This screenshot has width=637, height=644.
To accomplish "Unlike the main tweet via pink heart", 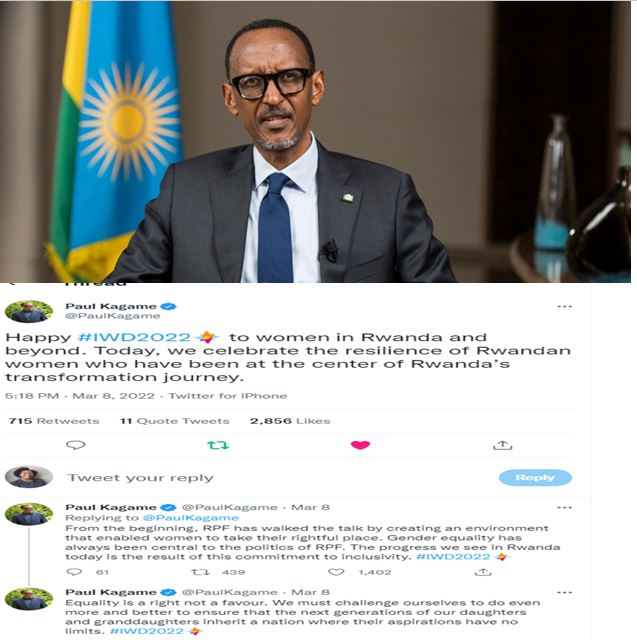I will point(360,445).
